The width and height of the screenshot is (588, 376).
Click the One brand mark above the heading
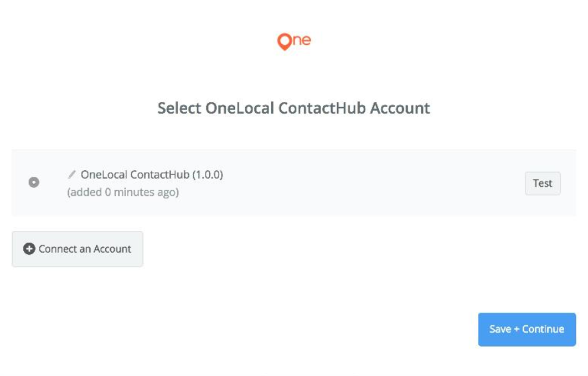[x=294, y=39]
